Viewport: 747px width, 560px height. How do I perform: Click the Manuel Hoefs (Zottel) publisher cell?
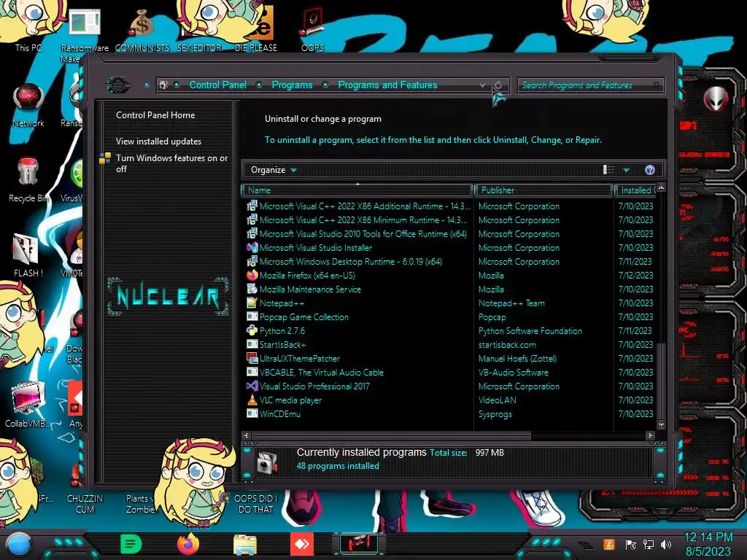pos(517,358)
